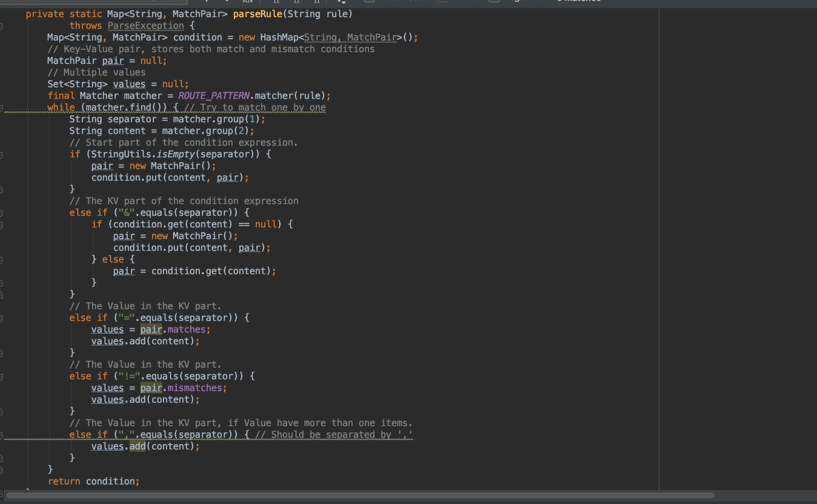Fold the else if "&".equals(separator) block
This screenshot has height=504, width=817.
coord(2,213)
